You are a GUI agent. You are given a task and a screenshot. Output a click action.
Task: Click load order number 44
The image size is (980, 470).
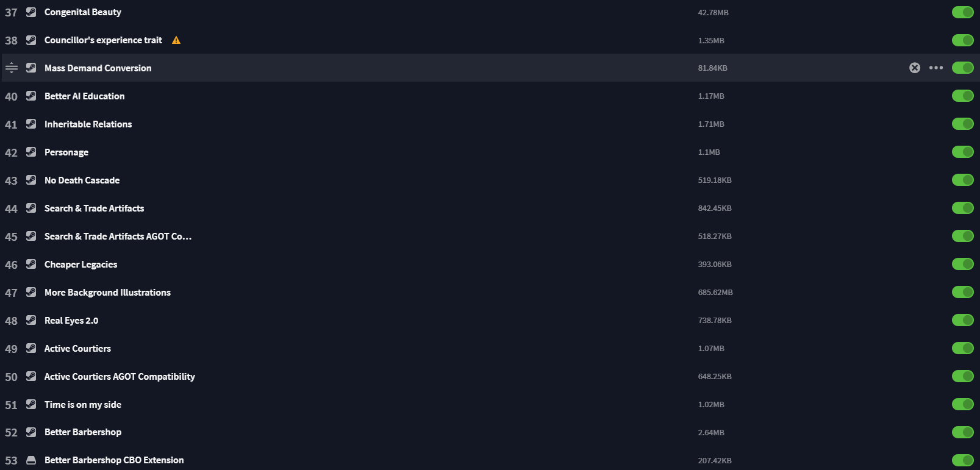pyautogui.click(x=11, y=208)
